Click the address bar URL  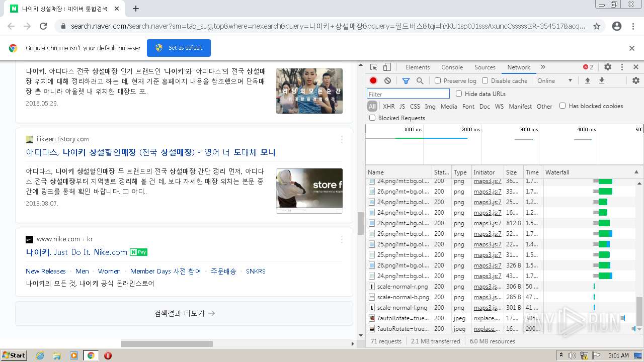(x=328, y=26)
